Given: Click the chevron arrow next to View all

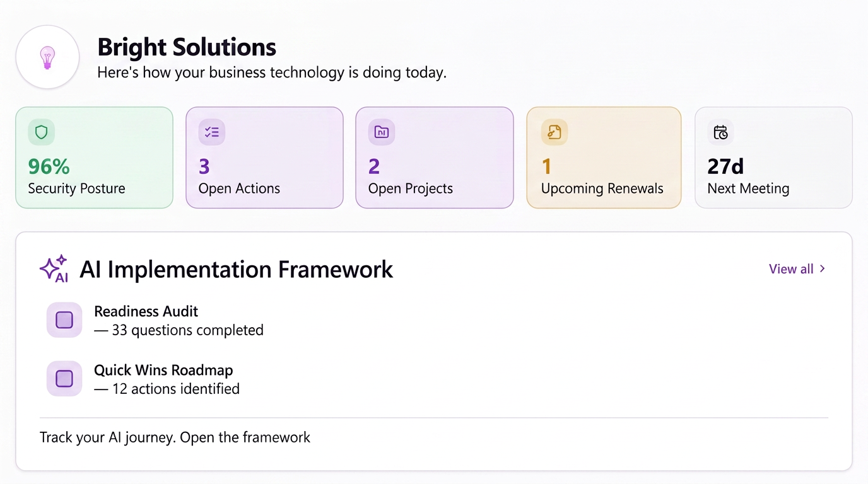Looking at the screenshot, I should tap(822, 269).
